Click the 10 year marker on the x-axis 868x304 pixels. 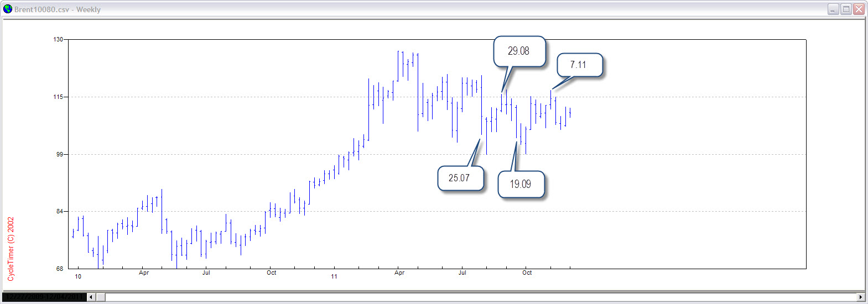(78, 276)
